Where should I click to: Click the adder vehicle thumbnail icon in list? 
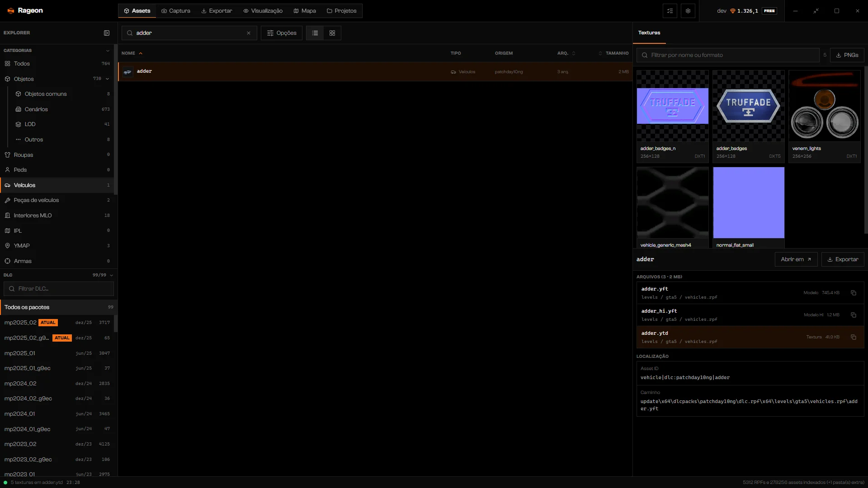pos(128,72)
